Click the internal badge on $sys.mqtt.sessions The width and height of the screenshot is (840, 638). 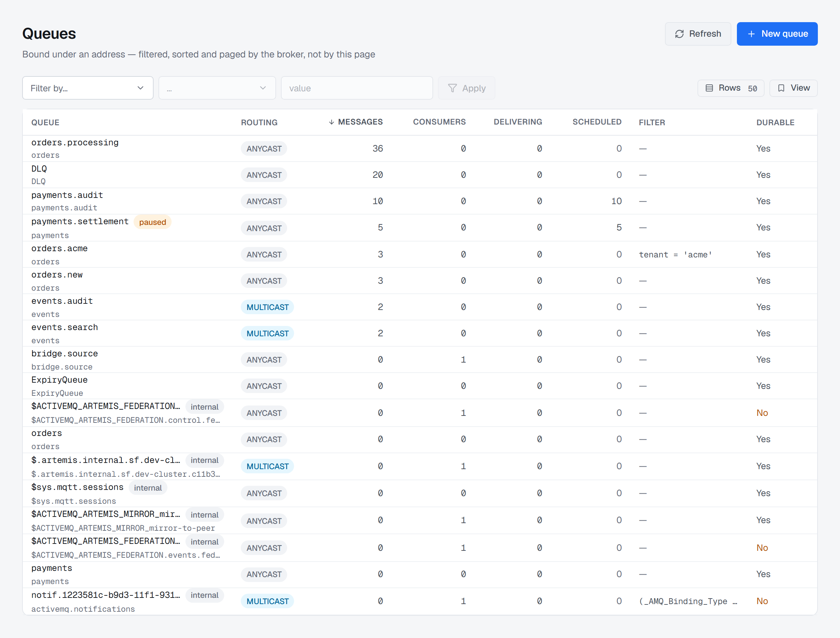(148, 487)
